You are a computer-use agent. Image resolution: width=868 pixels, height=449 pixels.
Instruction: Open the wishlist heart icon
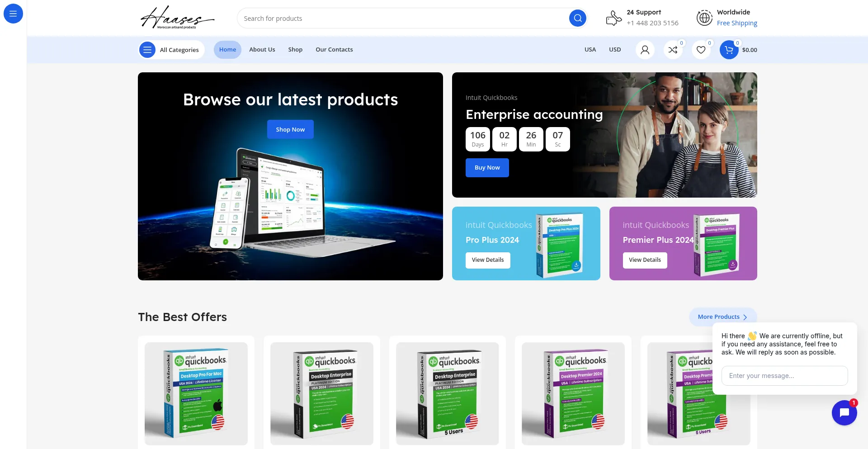pos(701,50)
